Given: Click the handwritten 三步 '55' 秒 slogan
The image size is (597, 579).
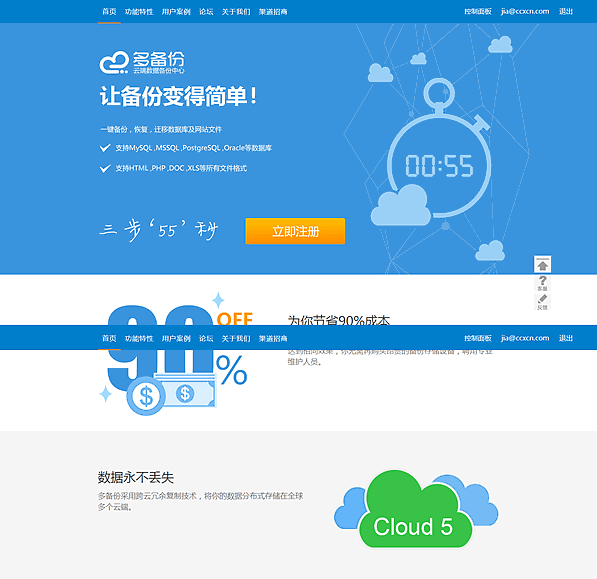Looking at the screenshot, I should pos(159,230).
